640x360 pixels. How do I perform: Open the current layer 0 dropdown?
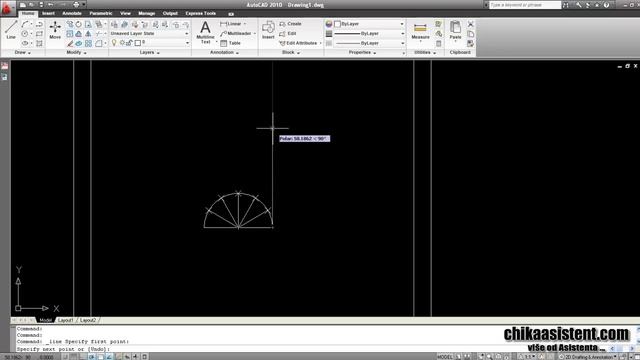coord(149,42)
